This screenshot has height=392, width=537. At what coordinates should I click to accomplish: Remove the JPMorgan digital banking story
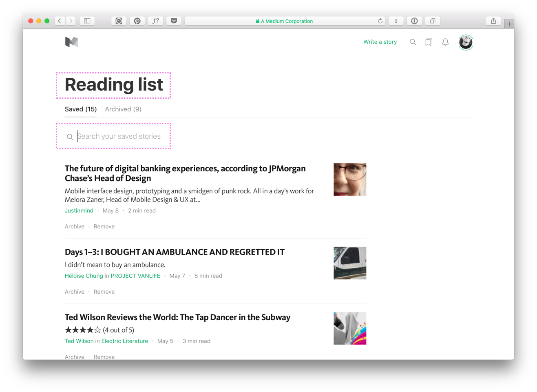104,226
